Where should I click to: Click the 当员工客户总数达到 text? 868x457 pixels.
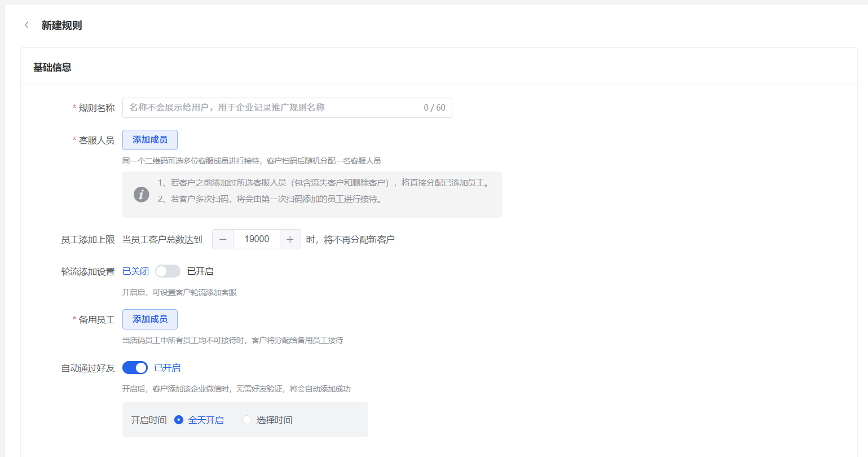[x=162, y=239]
